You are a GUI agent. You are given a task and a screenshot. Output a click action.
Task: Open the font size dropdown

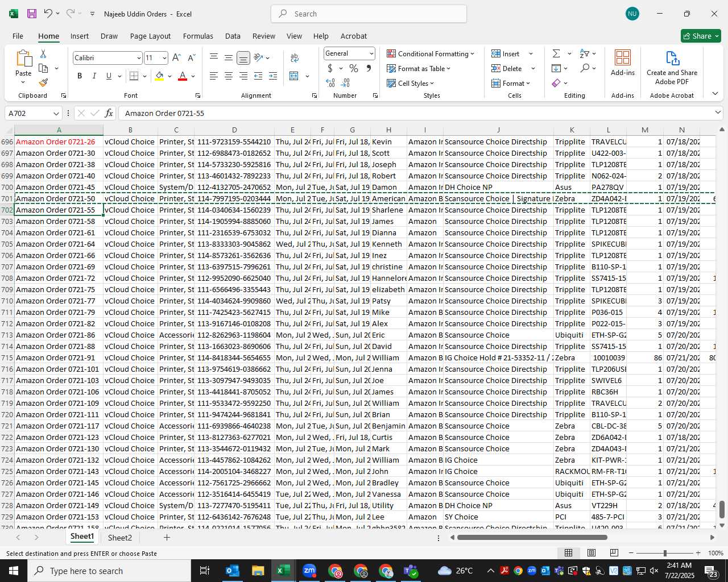[x=164, y=58]
